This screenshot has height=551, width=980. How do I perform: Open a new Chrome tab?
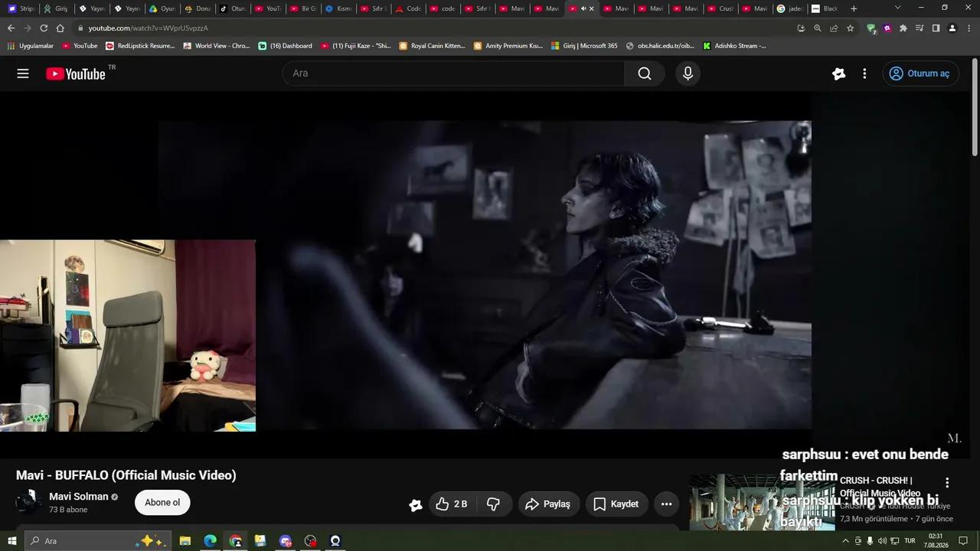(x=854, y=8)
